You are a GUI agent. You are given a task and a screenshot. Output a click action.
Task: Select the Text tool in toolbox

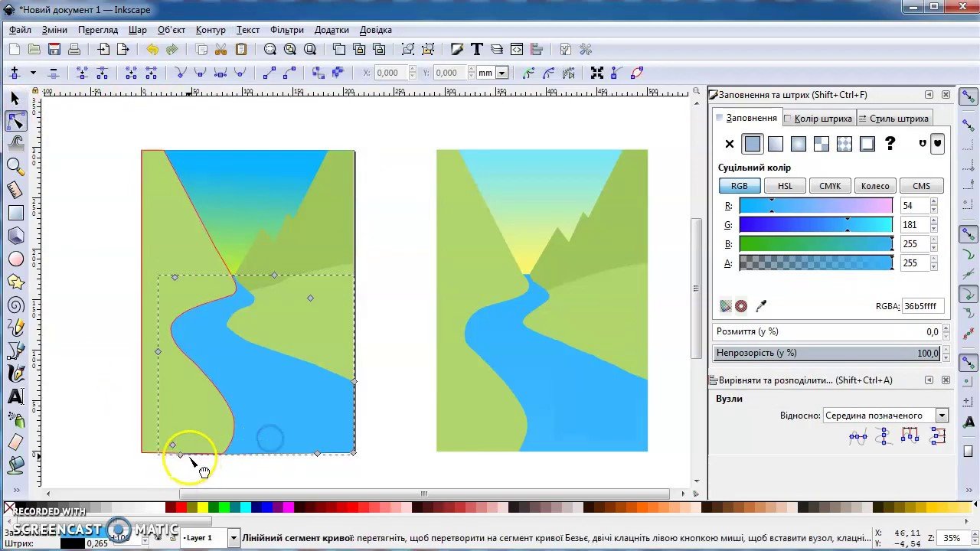click(x=15, y=396)
